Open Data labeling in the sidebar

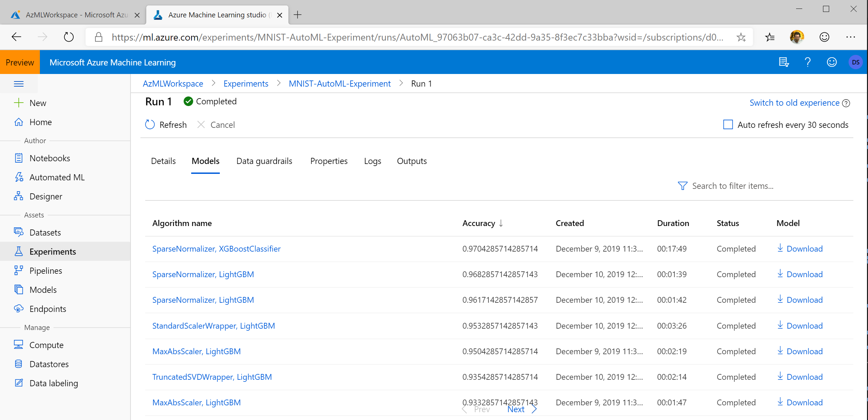(54, 383)
